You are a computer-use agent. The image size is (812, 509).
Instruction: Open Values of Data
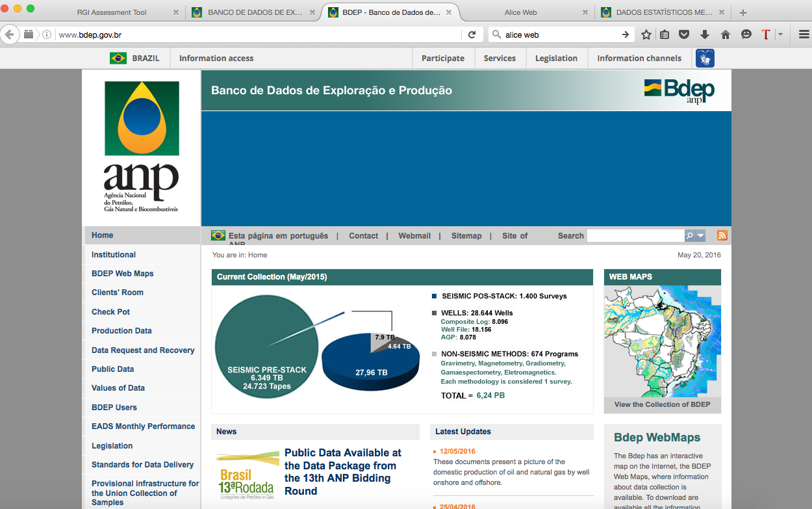click(118, 388)
